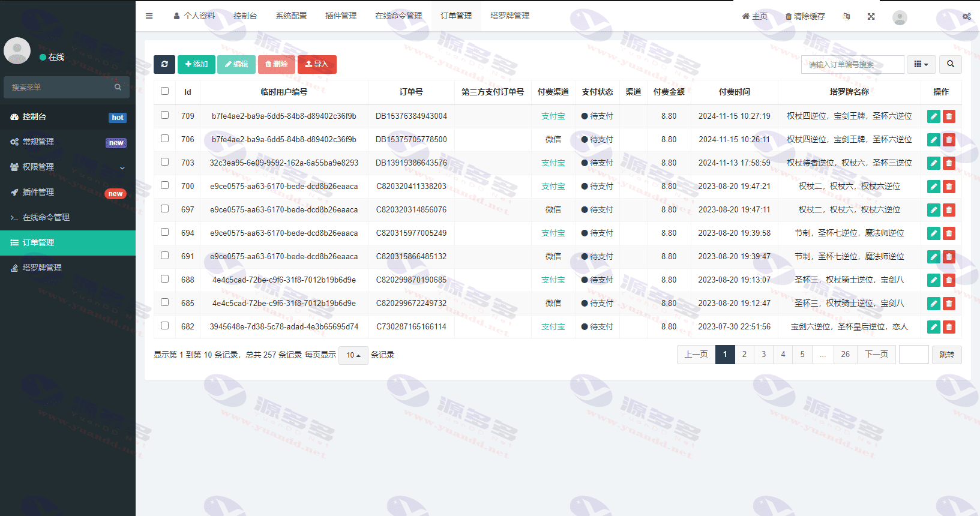Image resolution: width=980 pixels, height=516 pixels.
Task: Delete order row 682 with trash icon
Action: pyautogui.click(x=949, y=327)
